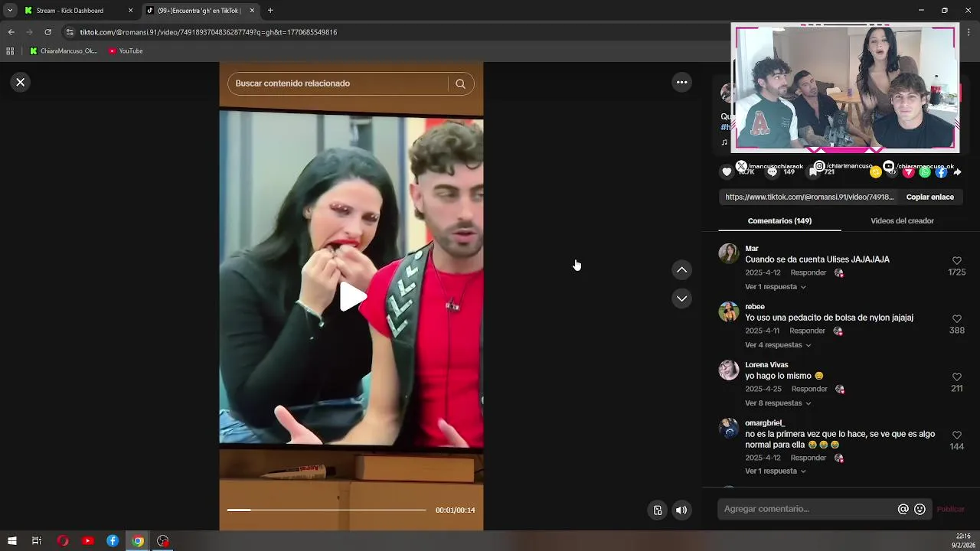This screenshot has width=980, height=551.
Task: Reload the TikTok page
Action: [47, 32]
